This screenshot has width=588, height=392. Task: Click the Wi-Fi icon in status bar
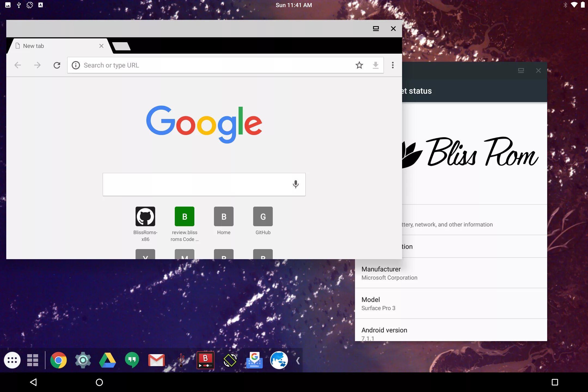pyautogui.click(x=574, y=5)
